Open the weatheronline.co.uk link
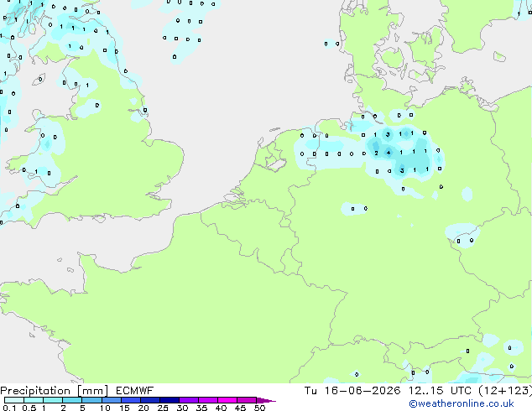The height and width of the screenshot is (411, 532). [x=462, y=403]
